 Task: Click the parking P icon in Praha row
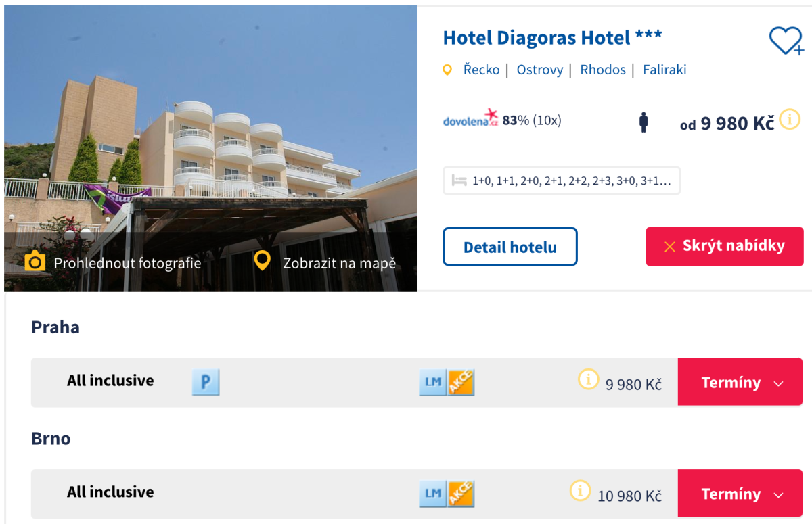(206, 383)
